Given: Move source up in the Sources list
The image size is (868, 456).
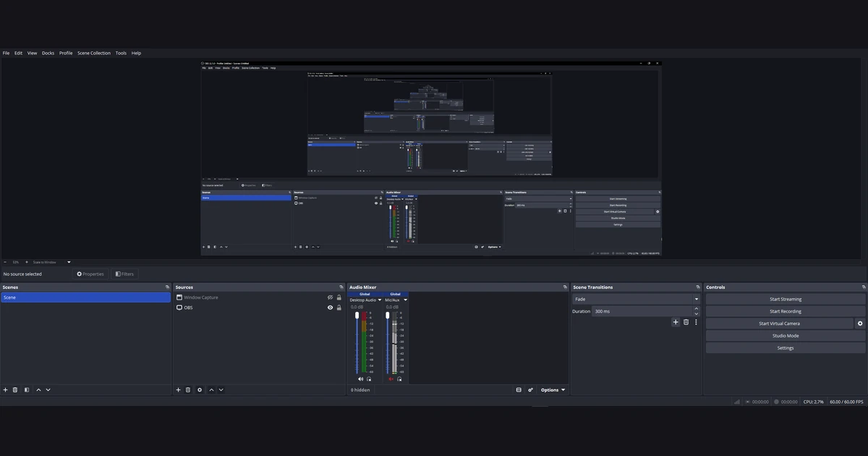Looking at the screenshot, I should 211,389.
